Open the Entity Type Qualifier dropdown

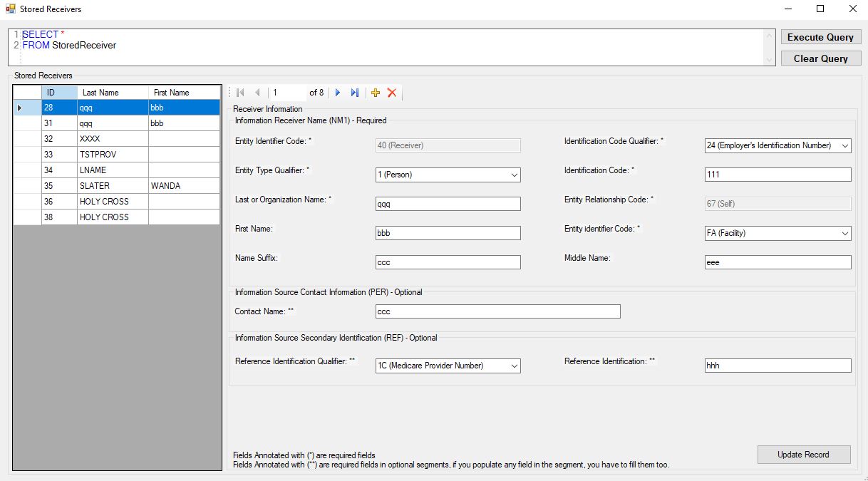pos(515,175)
